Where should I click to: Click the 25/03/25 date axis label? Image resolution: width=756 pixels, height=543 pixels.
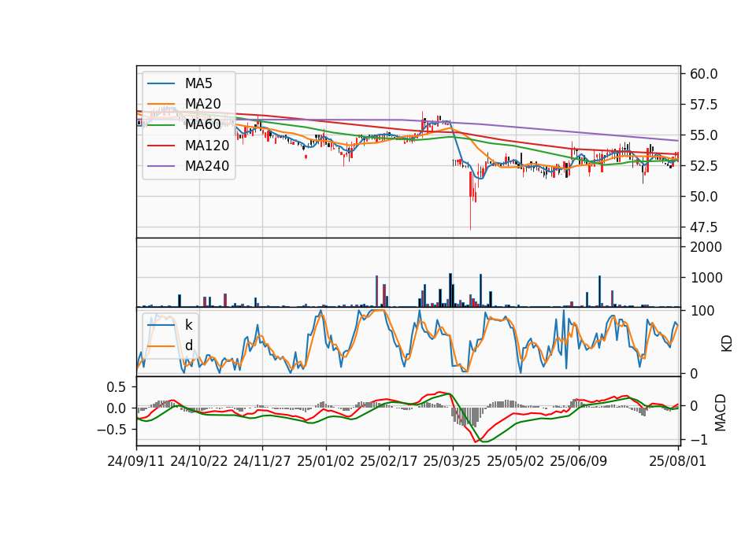(452, 461)
